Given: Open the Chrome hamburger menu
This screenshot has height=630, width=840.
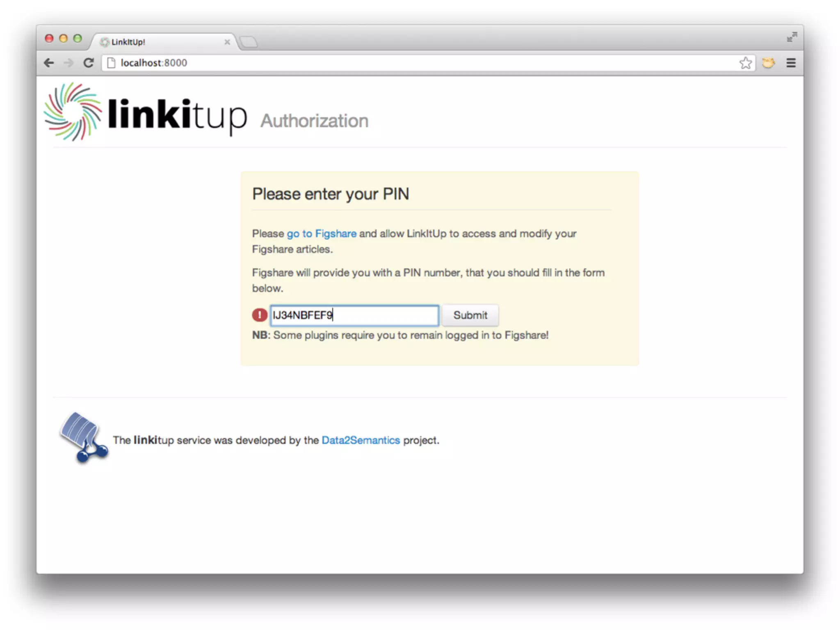Looking at the screenshot, I should coord(791,63).
